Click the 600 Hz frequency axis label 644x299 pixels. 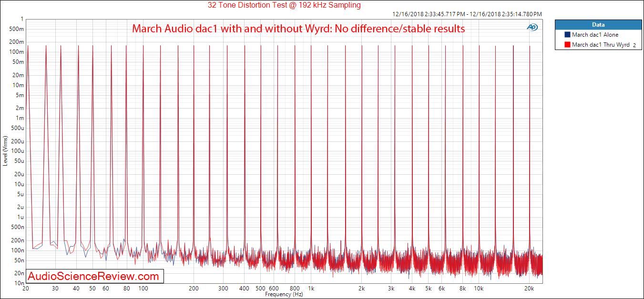pos(274,289)
